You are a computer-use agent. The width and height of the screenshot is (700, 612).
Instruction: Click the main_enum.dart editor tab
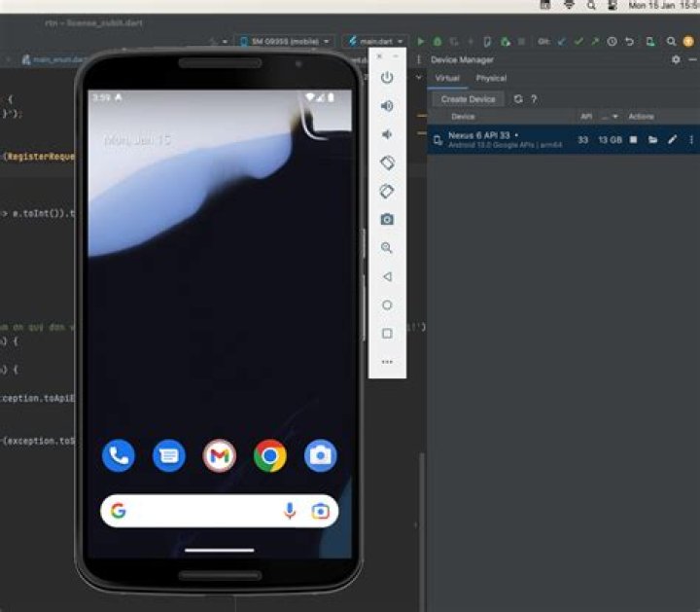click(54, 59)
